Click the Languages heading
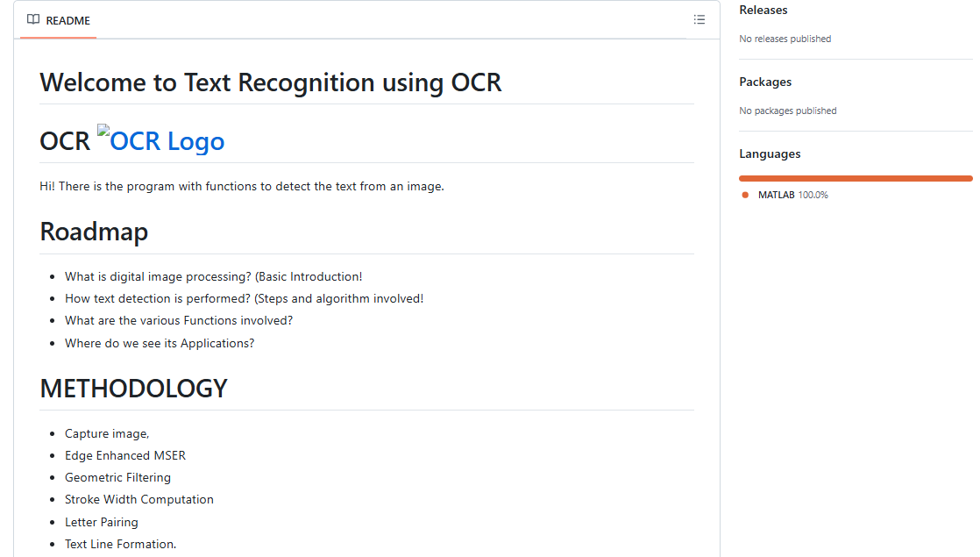This screenshot has width=980, height=557. click(x=770, y=154)
